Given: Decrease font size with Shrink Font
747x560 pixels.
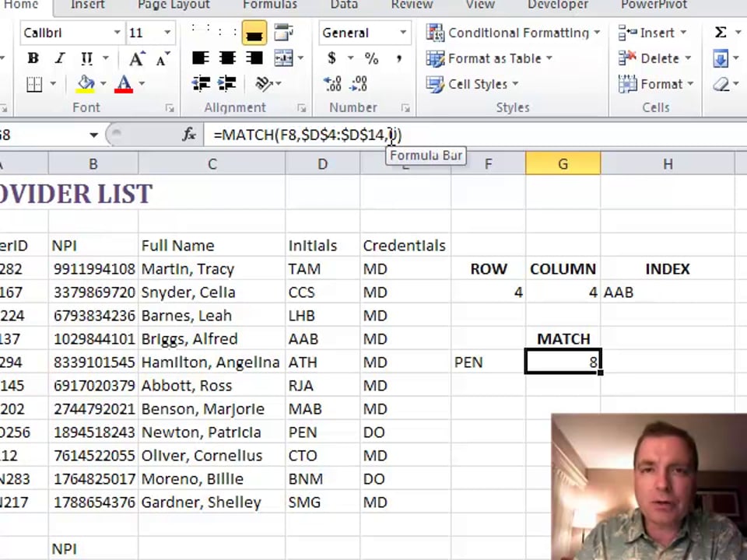Looking at the screenshot, I should [163, 58].
